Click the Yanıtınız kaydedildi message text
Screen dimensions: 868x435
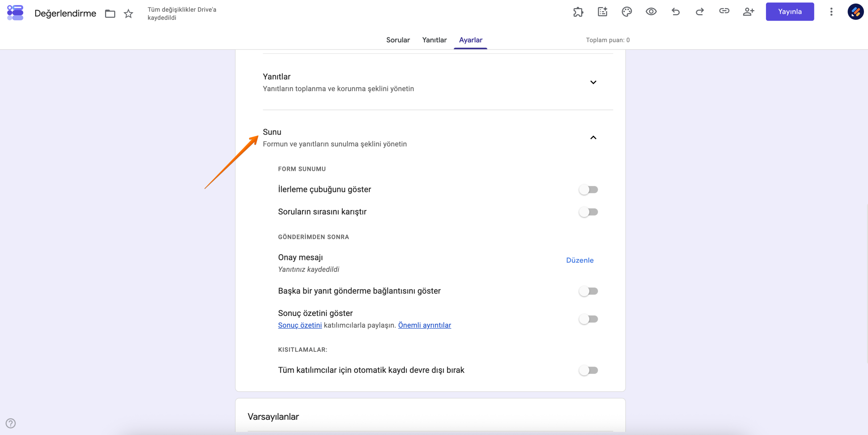(309, 269)
